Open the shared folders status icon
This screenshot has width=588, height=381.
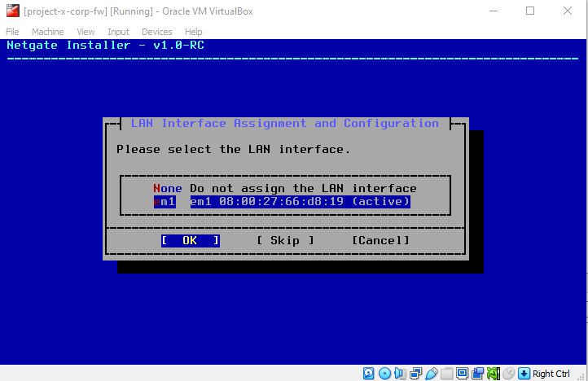coord(446,374)
